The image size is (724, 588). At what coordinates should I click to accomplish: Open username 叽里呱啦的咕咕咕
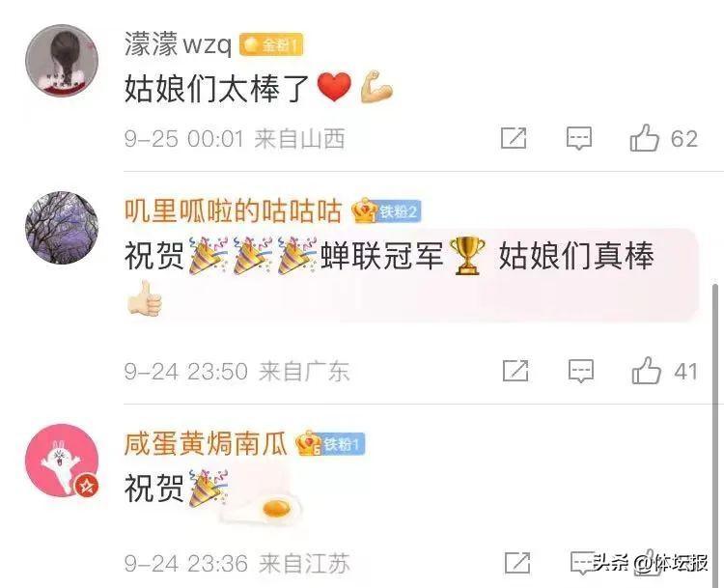click(x=234, y=211)
